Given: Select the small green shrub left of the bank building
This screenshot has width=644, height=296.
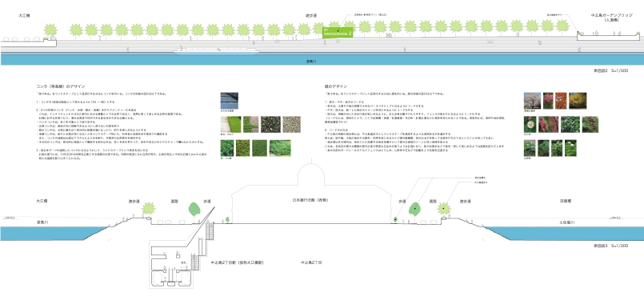Looking at the screenshot, I should (x=227, y=220).
